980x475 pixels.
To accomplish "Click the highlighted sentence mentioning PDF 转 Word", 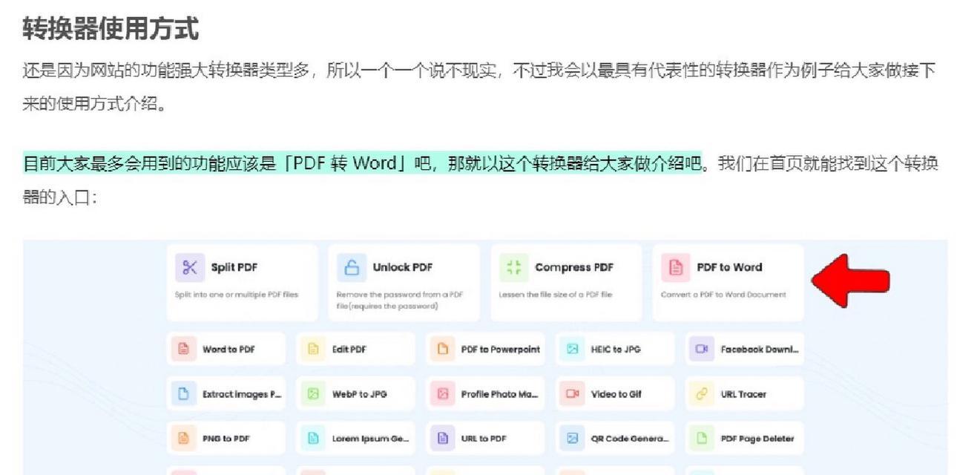I will click(x=362, y=163).
